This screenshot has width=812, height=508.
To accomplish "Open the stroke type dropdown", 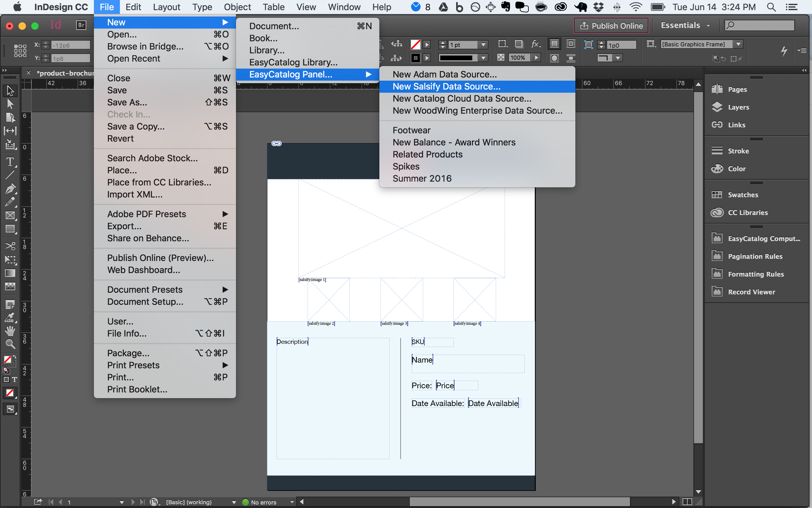I will (483, 58).
